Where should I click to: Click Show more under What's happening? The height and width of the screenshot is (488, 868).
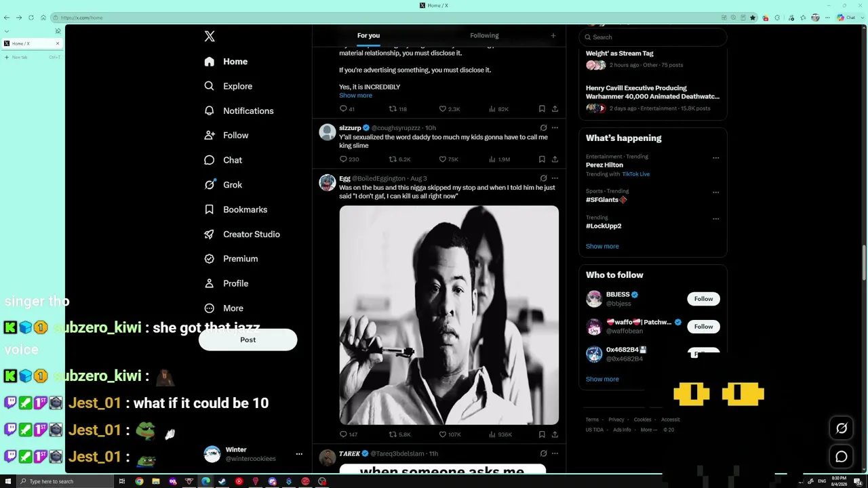click(602, 246)
